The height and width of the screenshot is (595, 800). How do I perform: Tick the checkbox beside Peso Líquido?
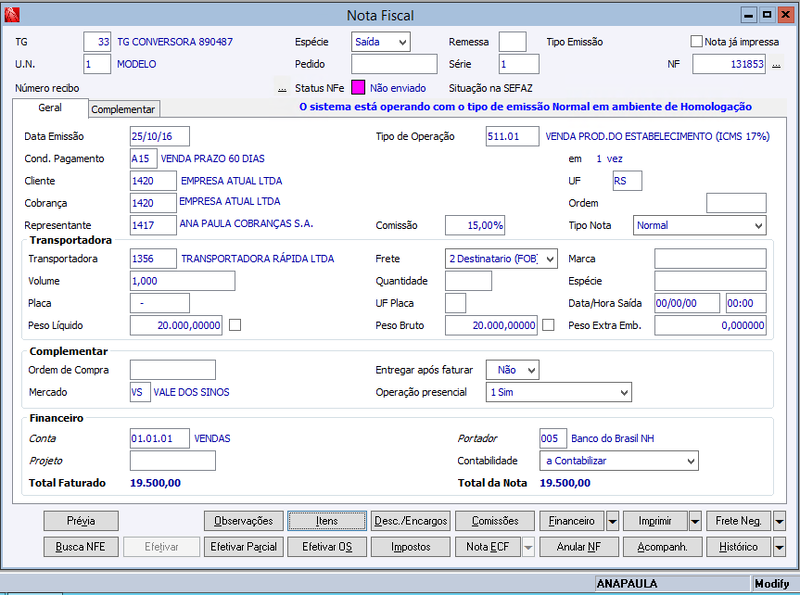pos(235,325)
